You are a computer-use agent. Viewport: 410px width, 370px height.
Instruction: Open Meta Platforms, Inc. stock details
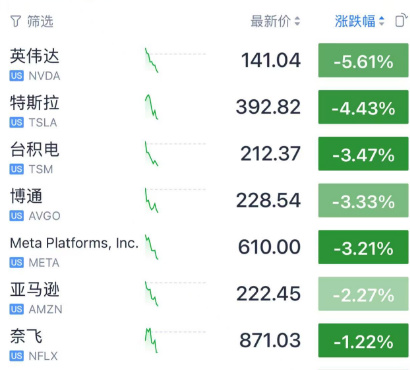tap(74, 243)
